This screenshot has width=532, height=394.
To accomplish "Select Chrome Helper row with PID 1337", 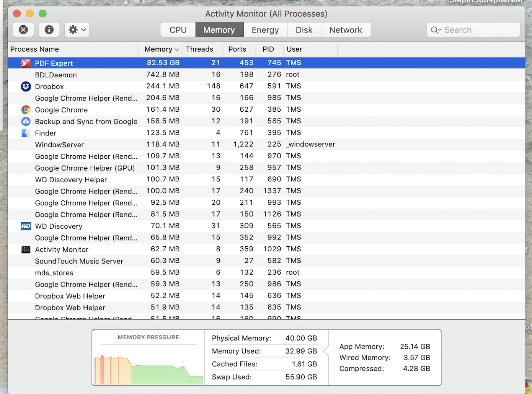I will [x=266, y=191].
